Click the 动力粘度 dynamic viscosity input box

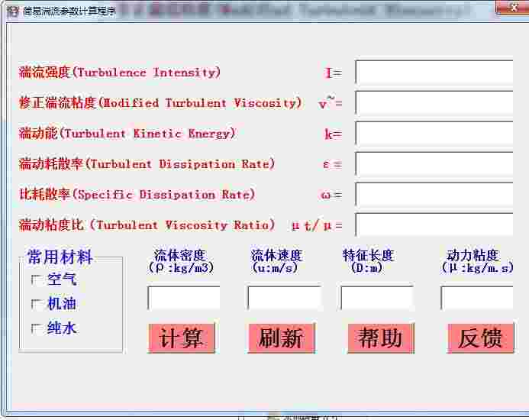coord(476,298)
